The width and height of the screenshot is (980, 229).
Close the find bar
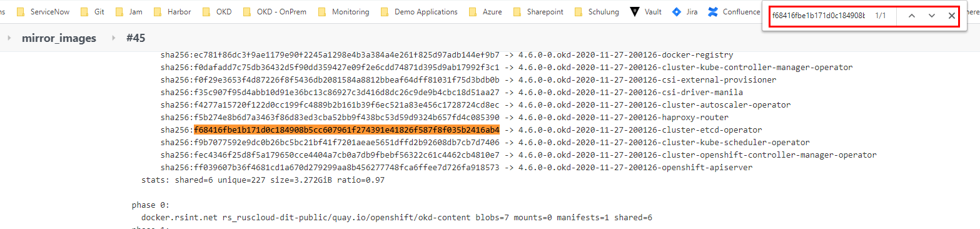click(952, 16)
